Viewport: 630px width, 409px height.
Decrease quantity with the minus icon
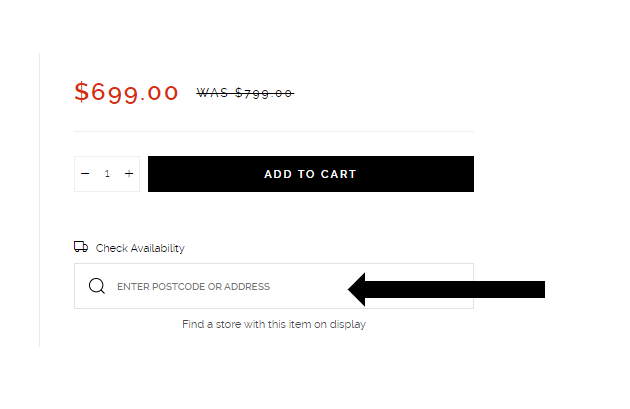85,174
